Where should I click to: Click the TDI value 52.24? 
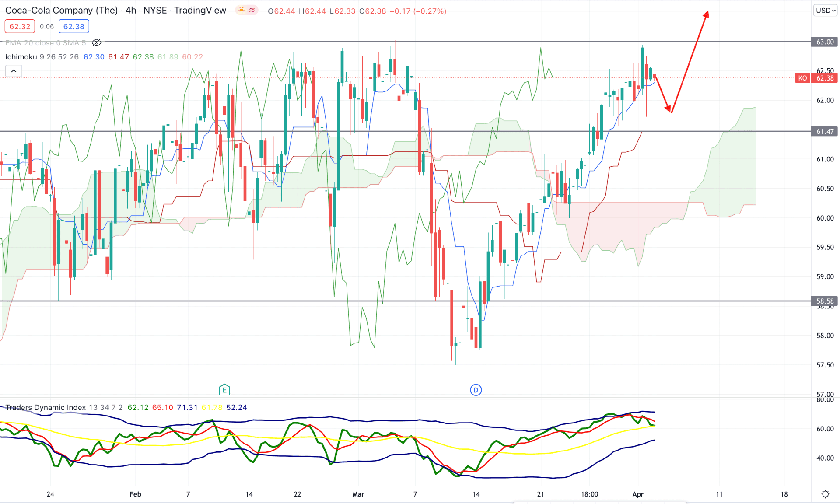point(237,407)
